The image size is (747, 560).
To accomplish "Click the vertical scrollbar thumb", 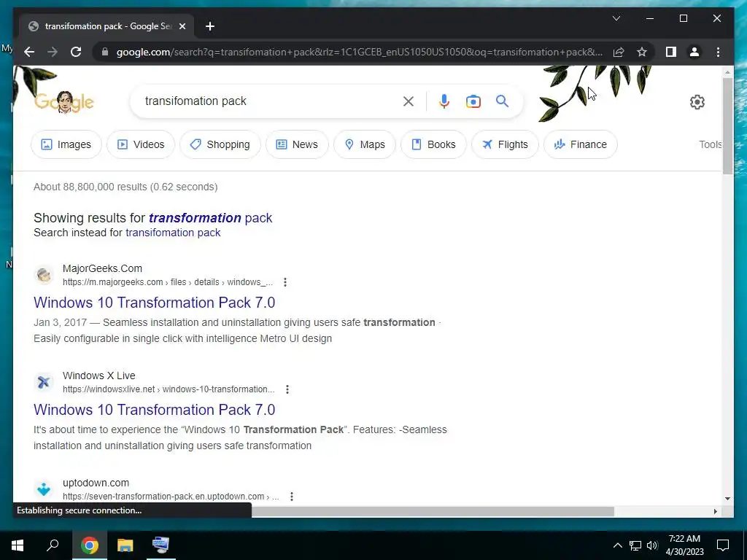I will click(x=727, y=126).
